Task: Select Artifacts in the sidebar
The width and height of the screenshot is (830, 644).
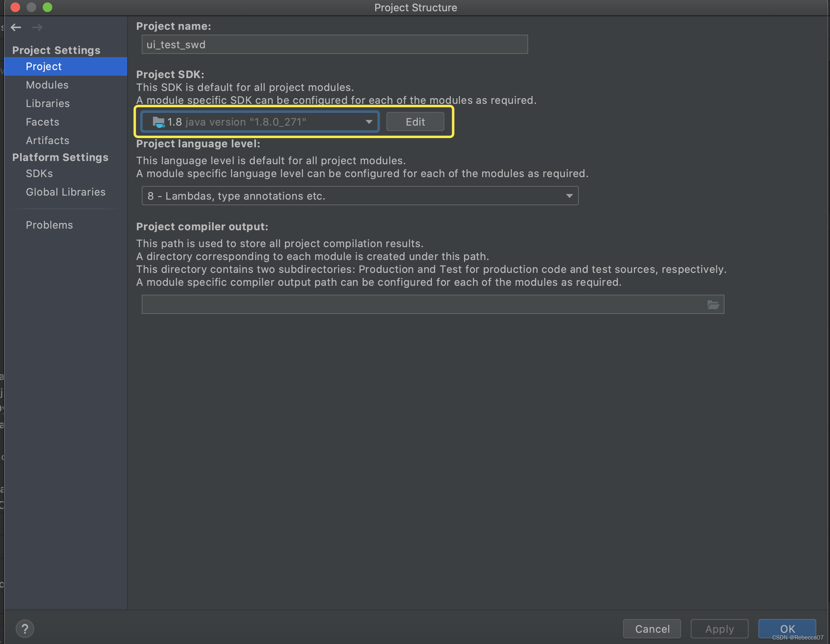Action: tap(47, 140)
